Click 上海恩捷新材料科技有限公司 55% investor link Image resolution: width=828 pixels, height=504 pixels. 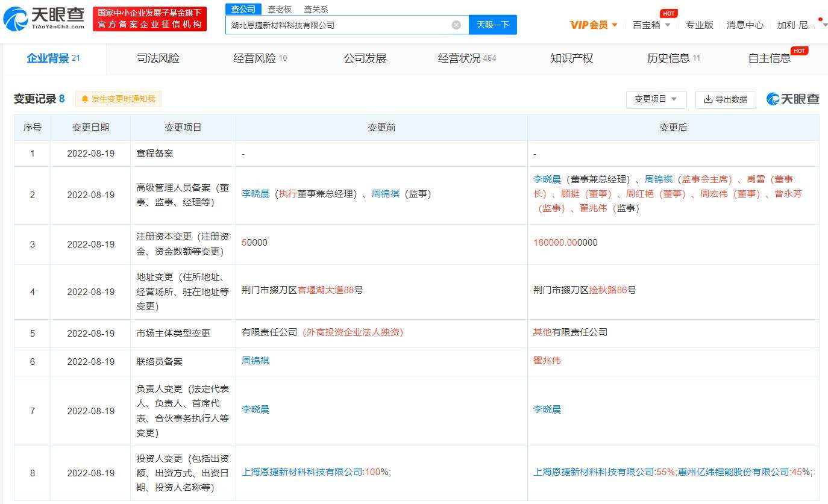(x=594, y=472)
